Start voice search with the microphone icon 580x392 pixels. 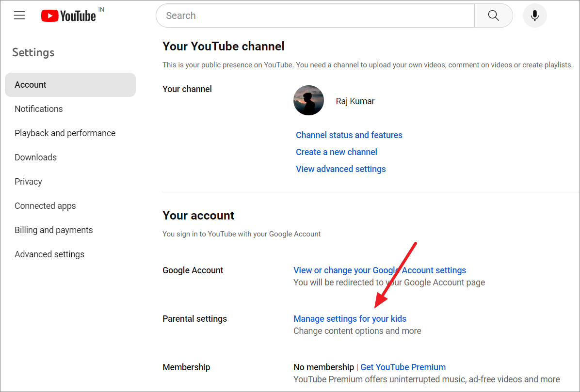coord(534,15)
